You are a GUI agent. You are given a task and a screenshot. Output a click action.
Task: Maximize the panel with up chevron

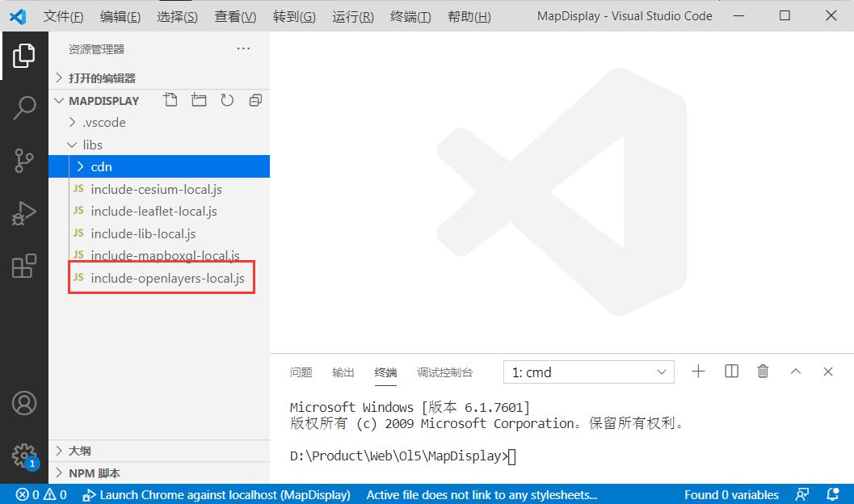click(x=796, y=372)
